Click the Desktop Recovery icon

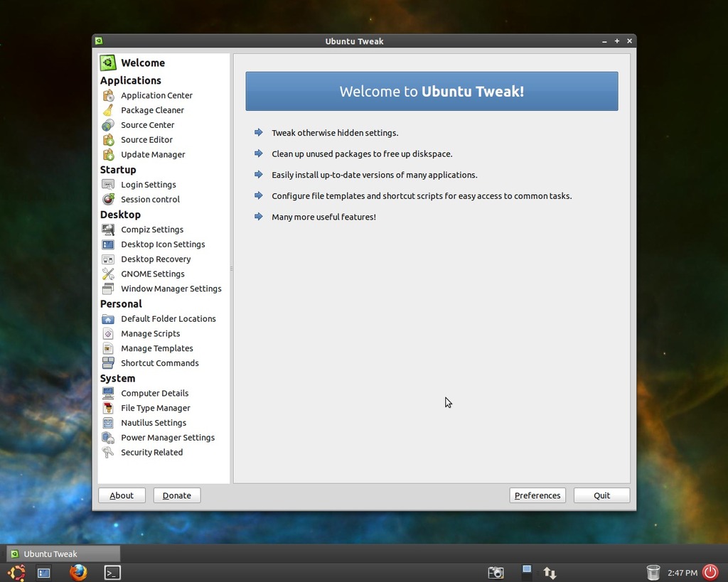(108, 259)
